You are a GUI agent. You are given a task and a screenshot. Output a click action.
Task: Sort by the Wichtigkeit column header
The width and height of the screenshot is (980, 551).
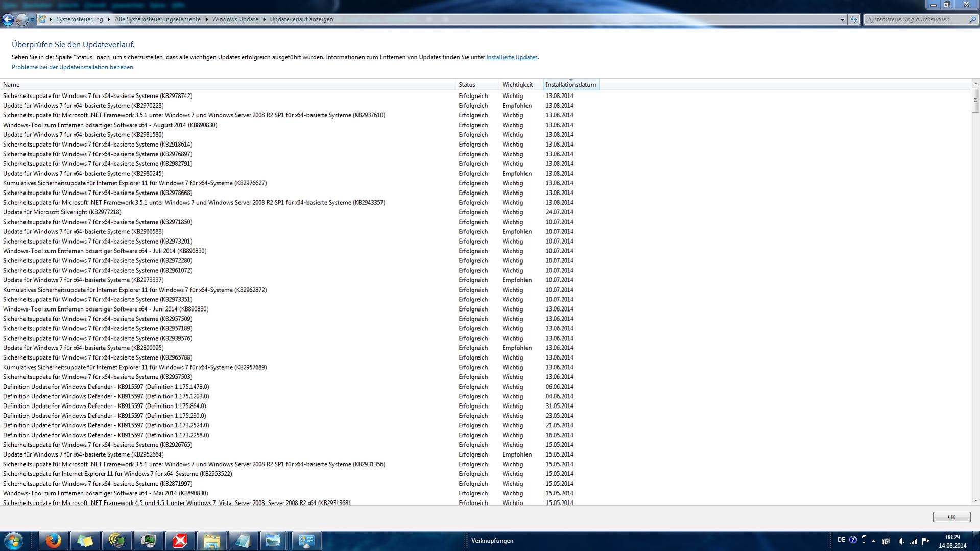tap(521, 85)
